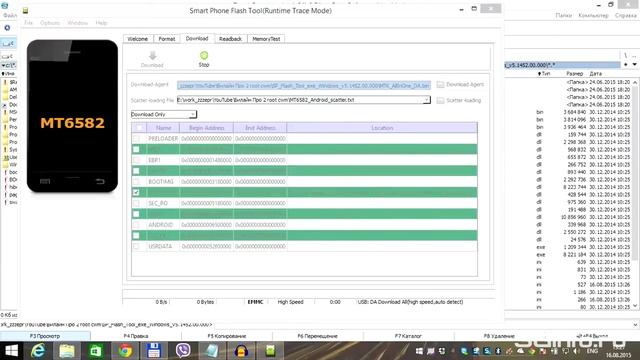Switch to the Format tab
Viewport: 640px width, 360px height.
[167, 39]
